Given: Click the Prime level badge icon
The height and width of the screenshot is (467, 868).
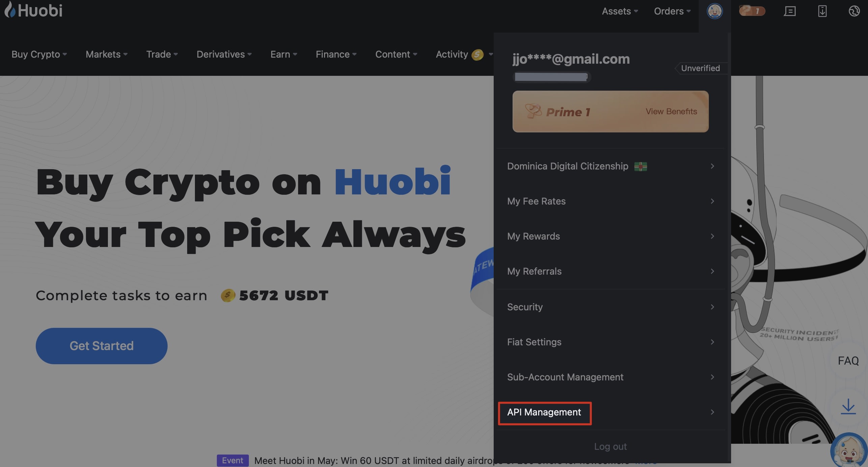Looking at the screenshot, I should click(x=752, y=11).
